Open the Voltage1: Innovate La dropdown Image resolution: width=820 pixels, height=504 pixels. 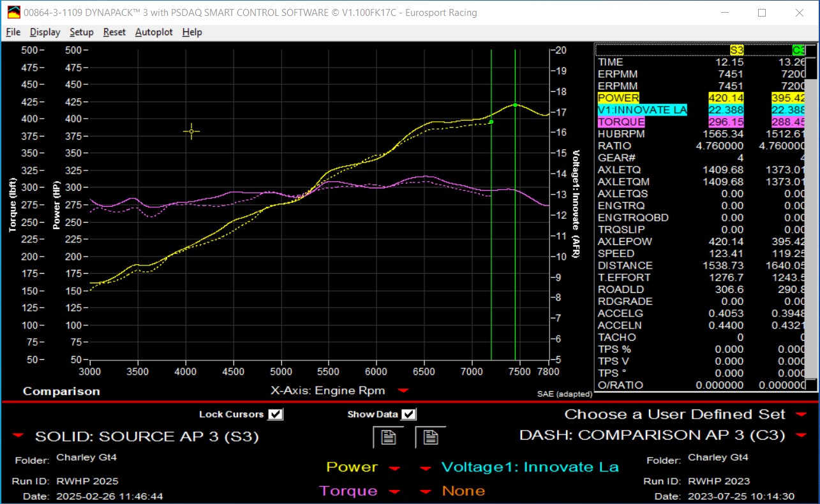point(425,467)
